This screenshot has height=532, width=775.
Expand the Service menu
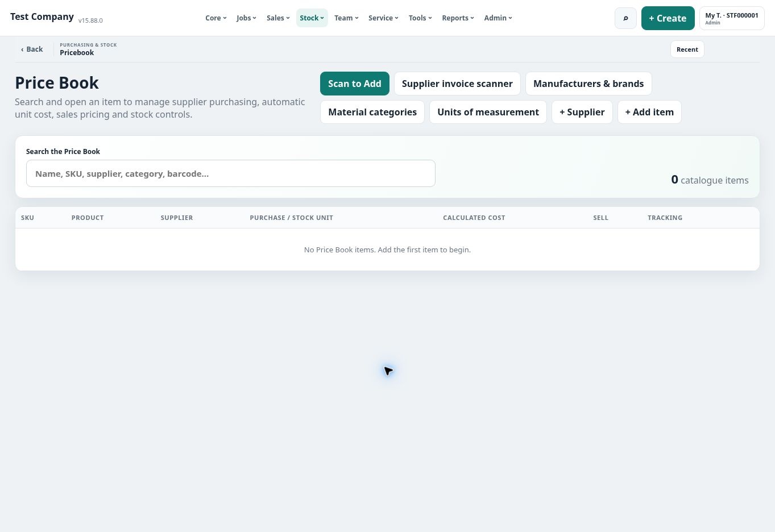383,18
